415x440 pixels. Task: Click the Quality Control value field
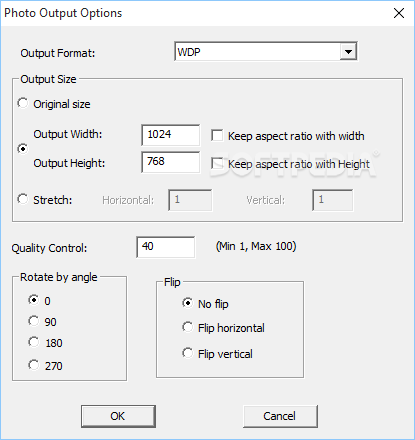pos(166,247)
